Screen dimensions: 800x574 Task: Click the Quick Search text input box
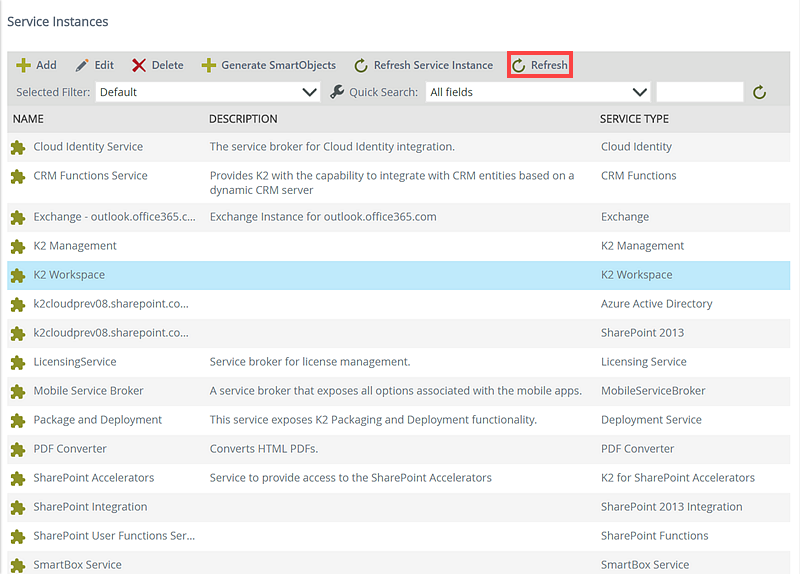point(699,92)
